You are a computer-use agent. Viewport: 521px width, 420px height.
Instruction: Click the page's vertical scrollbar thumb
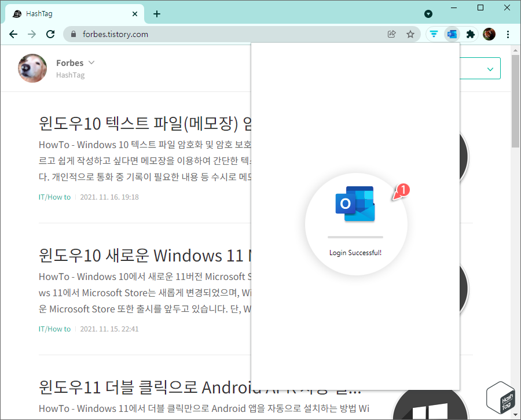click(515, 101)
